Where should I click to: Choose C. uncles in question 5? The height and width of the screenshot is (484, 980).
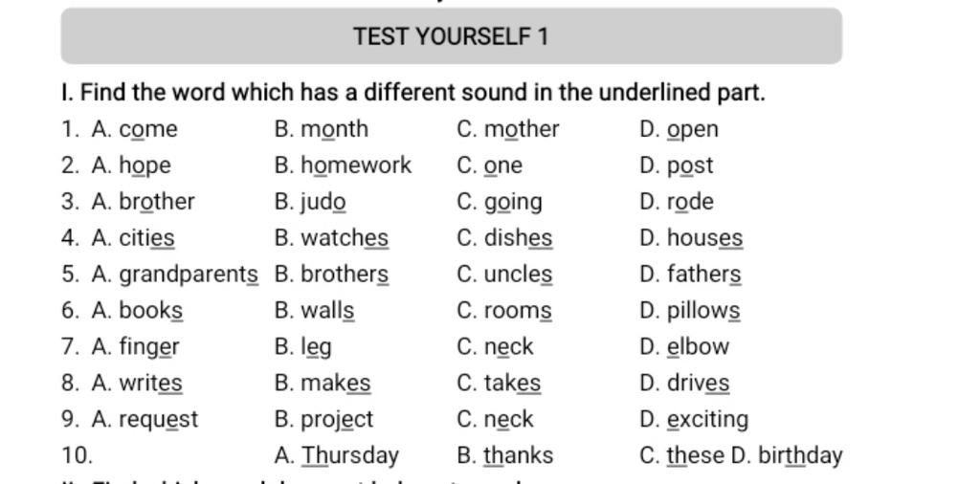(x=504, y=275)
